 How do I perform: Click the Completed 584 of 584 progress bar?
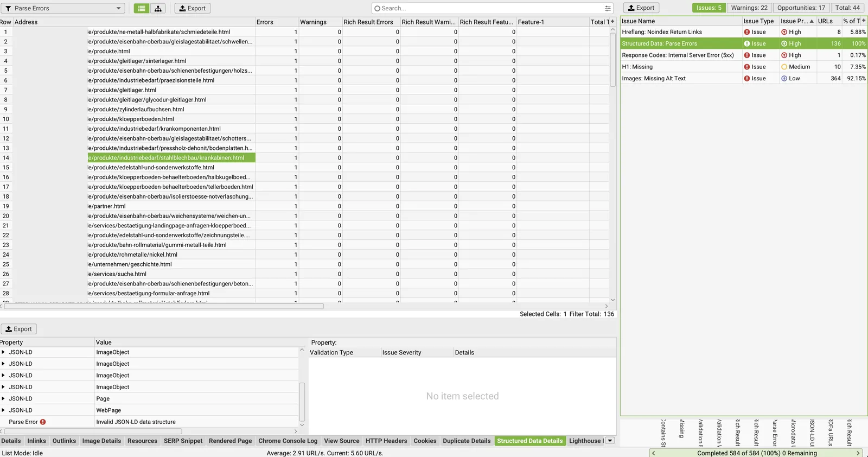point(757,453)
